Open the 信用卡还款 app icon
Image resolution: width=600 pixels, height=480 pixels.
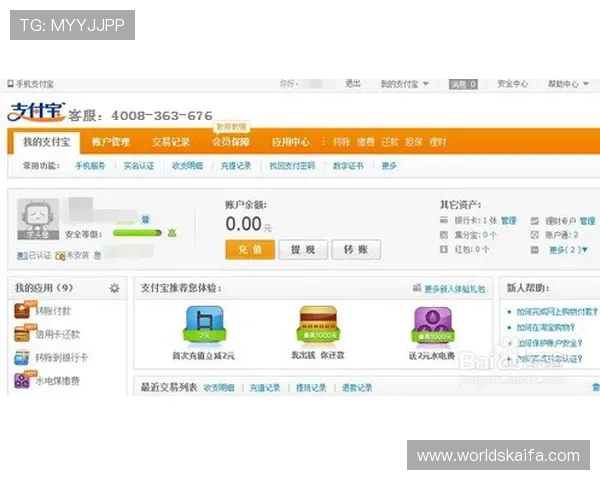22,334
